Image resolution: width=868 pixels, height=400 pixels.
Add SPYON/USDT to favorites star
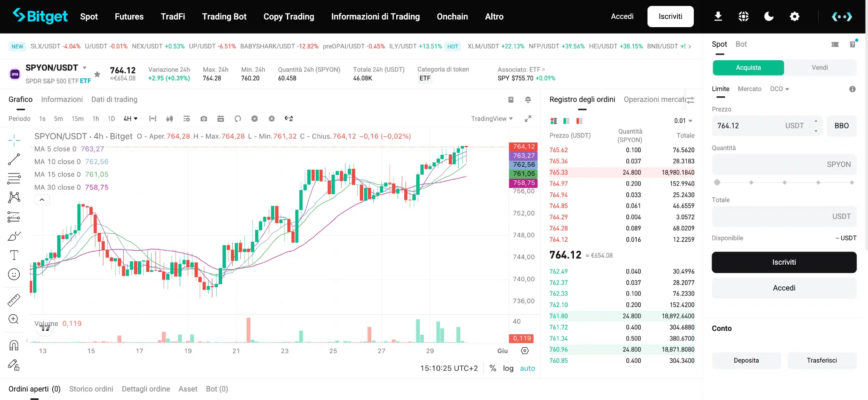pos(97,74)
